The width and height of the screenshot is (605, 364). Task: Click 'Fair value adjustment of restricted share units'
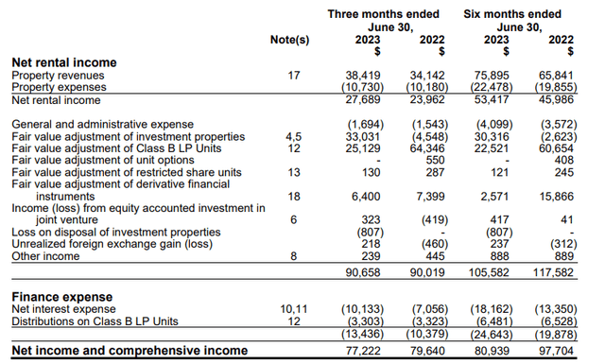pyautogui.click(x=127, y=172)
